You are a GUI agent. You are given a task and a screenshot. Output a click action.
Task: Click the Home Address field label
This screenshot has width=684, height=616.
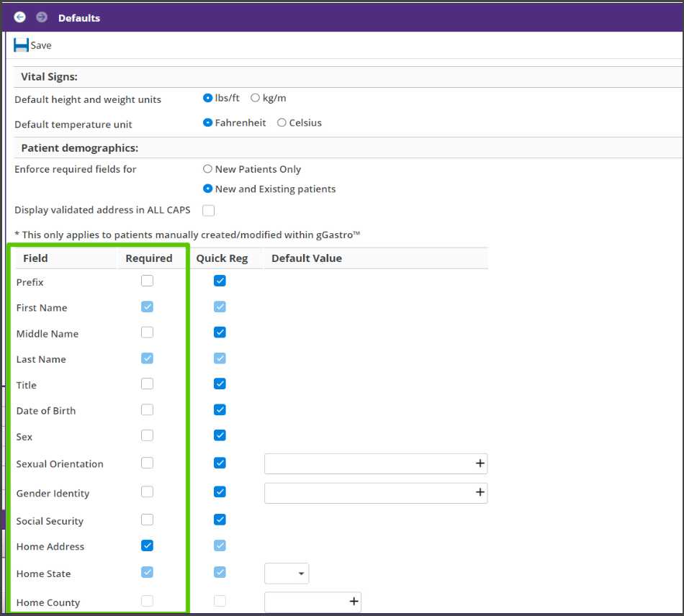[x=50, y=547]
